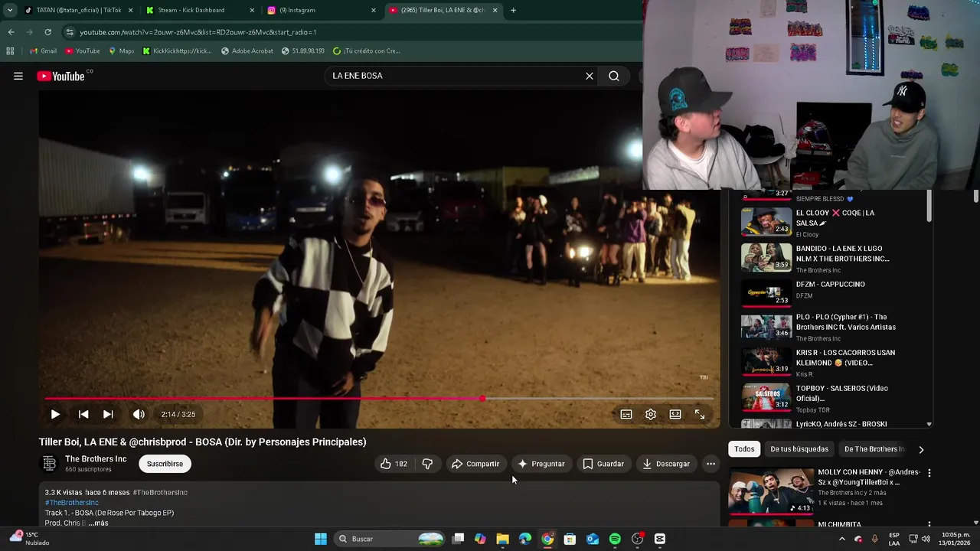Viewport: 980px width, 551px height.
Task: Open File Explorer from taskbar
Action: point(502,539)
